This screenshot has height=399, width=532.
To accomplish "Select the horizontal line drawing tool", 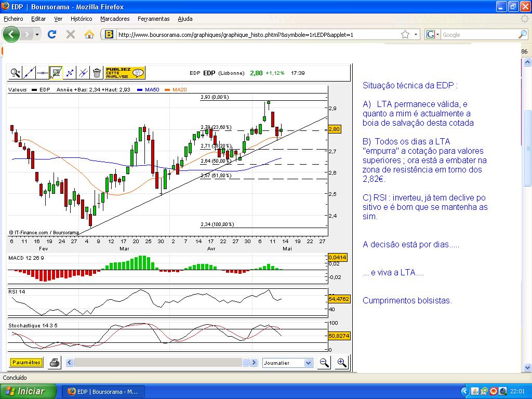I will 43,73.
